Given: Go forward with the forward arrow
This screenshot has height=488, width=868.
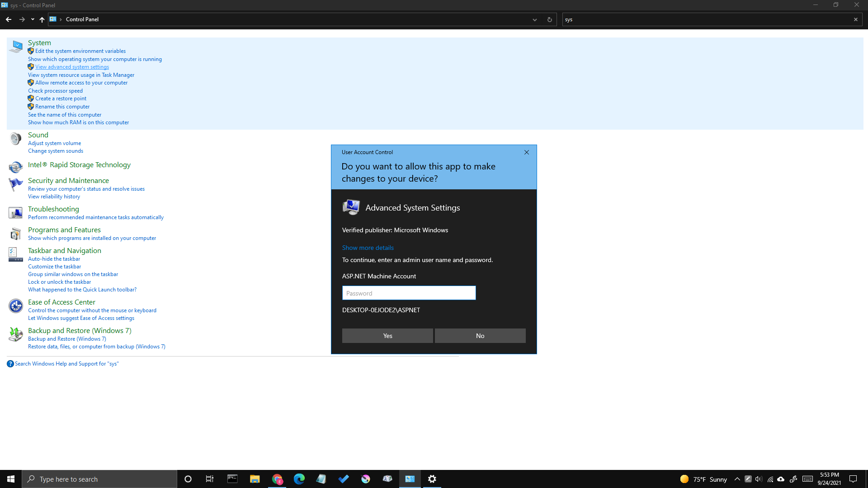Looking at the screenshot, I should pyautogui.click(x=22, y=19).
